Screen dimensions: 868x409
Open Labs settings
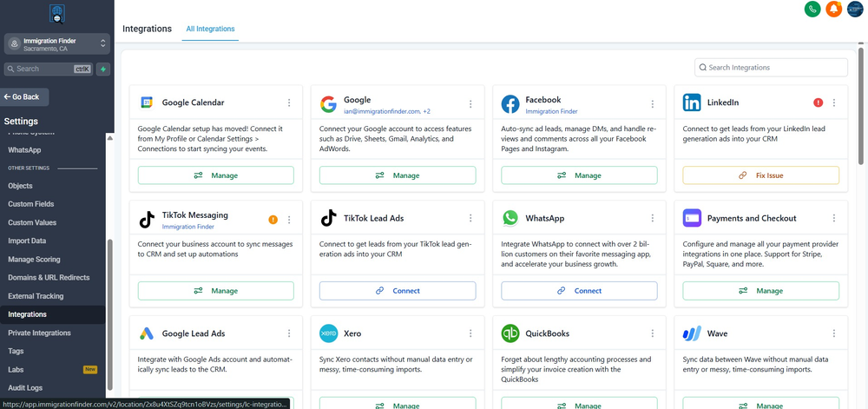pos(16,370)
